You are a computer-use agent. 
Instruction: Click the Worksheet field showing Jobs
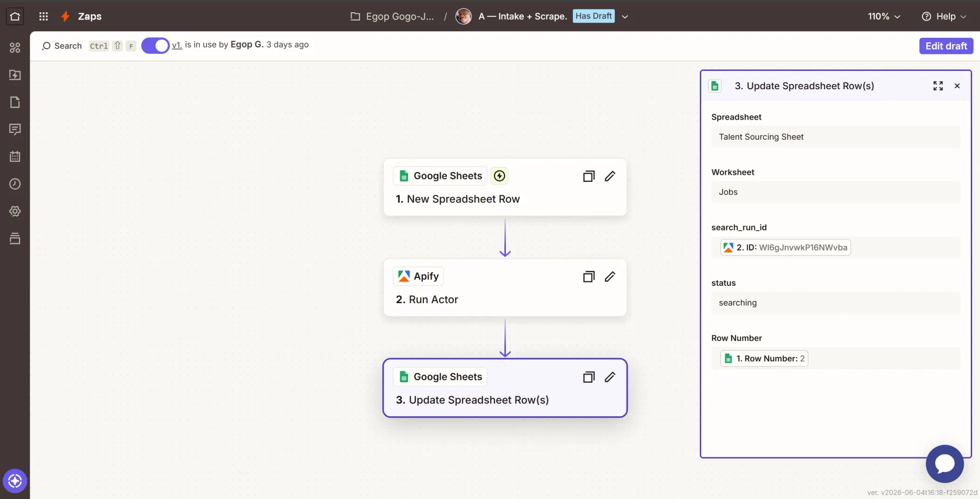tap(836, 192)
